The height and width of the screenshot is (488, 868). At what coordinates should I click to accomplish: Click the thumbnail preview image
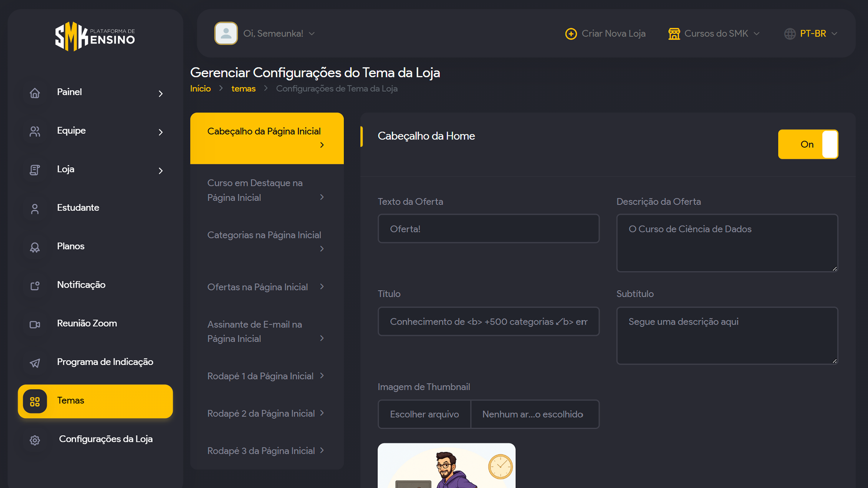coord(446,465)
